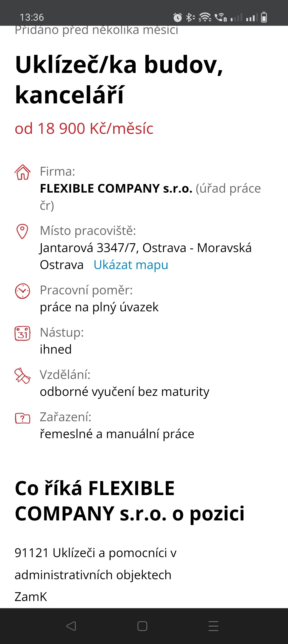Tap the diploma scroll icon beside Vzdělání
Screen dimensions: 288x644
[x=23, y=375]
